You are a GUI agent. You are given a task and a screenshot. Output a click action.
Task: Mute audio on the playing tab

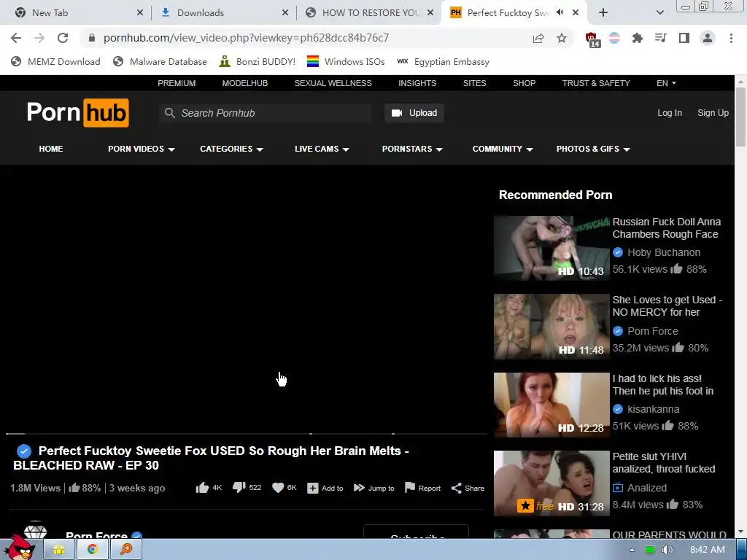tap(560, 13)
